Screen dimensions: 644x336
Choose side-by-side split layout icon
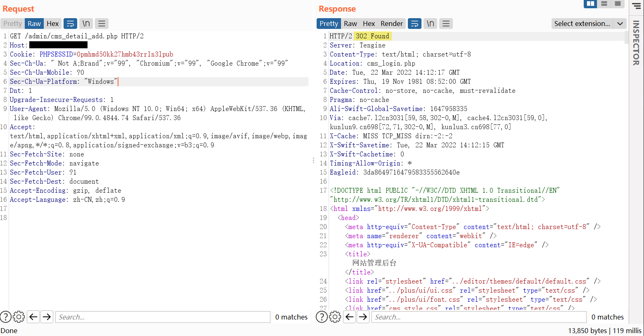590,4
